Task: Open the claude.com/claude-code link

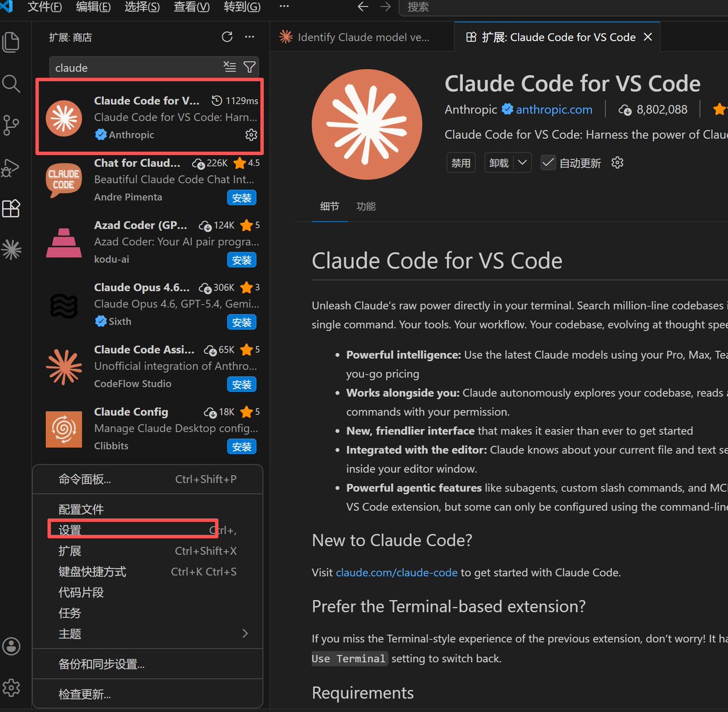Action: click(397, 572)
